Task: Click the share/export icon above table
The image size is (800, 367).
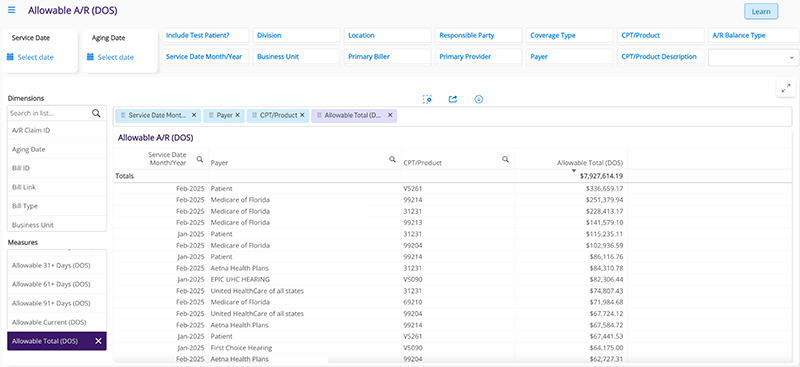Action: click(x=453, y=99)
